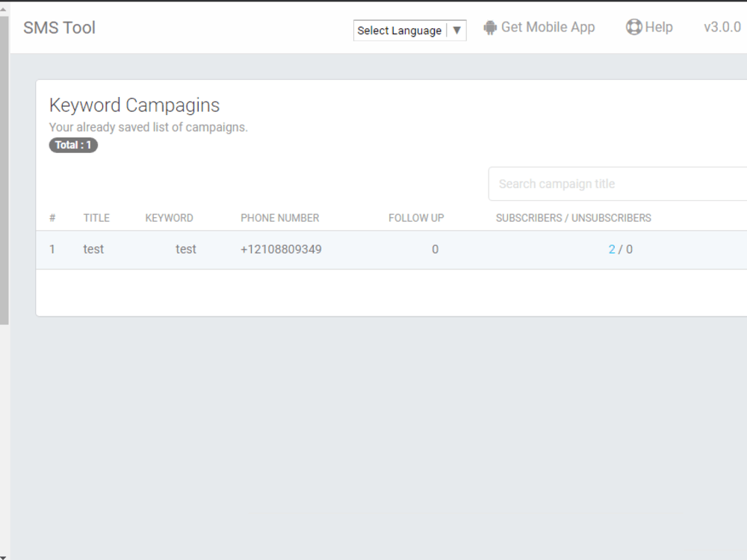This screenshot has height=560, width=747.
Task: Click the TITLE column header
Action: 96,217
